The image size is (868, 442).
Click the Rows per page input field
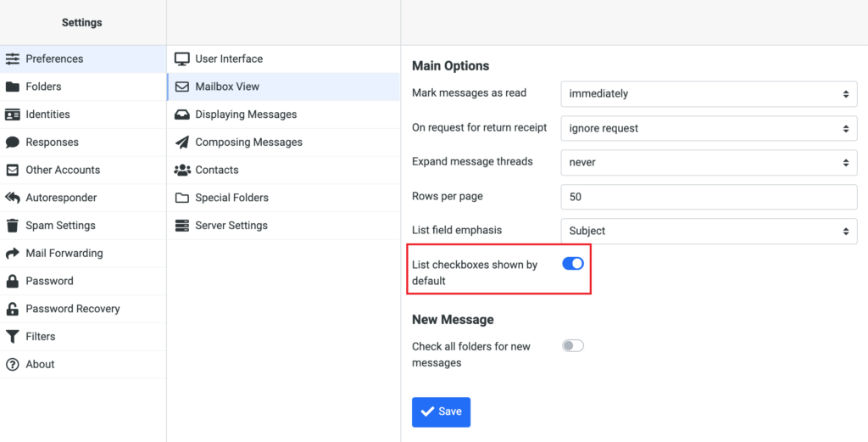coord(709,197)
